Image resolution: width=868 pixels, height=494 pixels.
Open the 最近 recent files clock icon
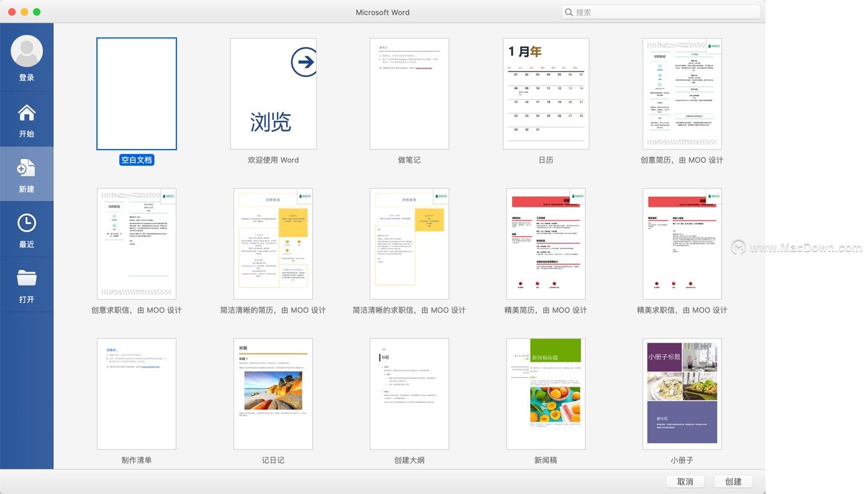tap(27, 223)
